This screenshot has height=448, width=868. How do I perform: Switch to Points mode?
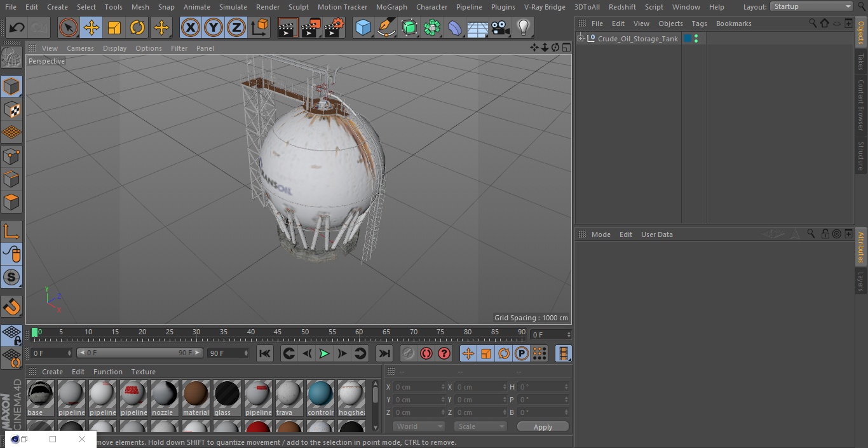point(11,156)
